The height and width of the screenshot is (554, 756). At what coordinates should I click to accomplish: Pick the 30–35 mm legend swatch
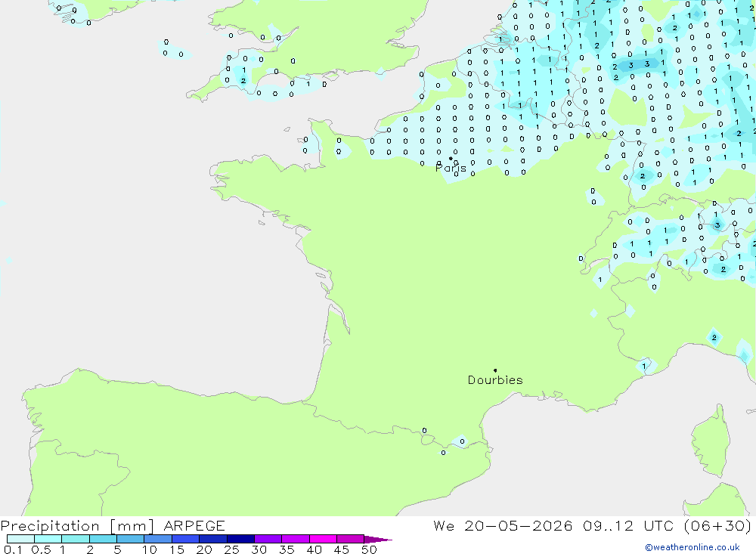click(268, 539)
